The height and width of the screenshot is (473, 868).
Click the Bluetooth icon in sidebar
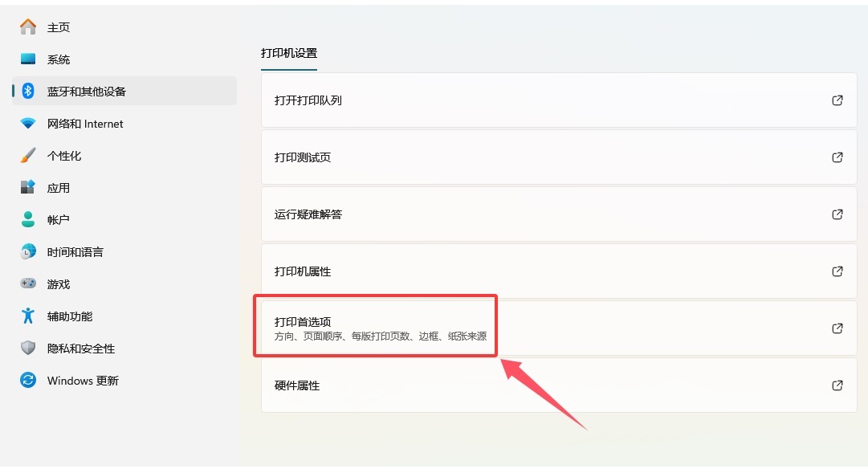(x=27, y=91)
